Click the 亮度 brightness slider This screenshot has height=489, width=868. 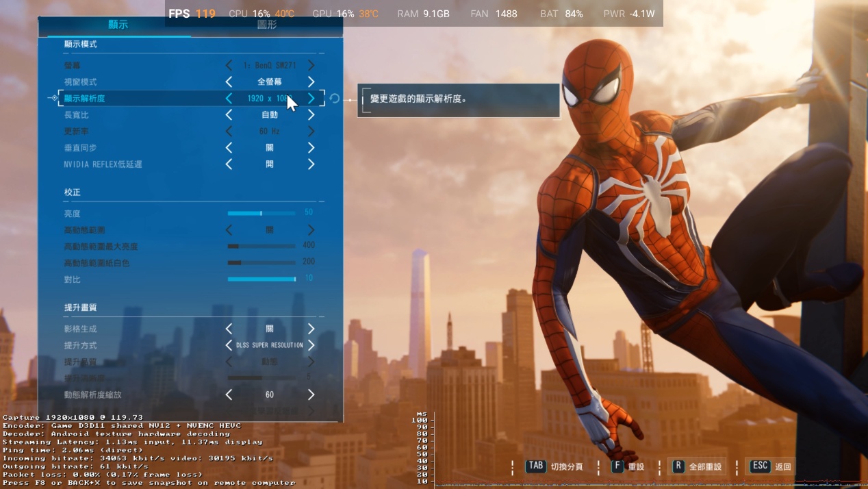(x=261, y=214)
